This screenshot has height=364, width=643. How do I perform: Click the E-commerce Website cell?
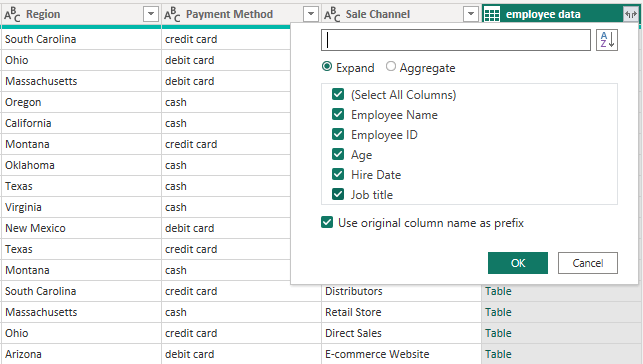click(401, 354)
